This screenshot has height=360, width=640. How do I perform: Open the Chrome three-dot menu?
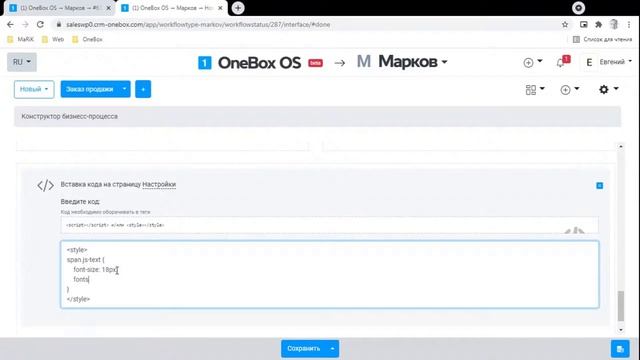[x=629, y=24]
